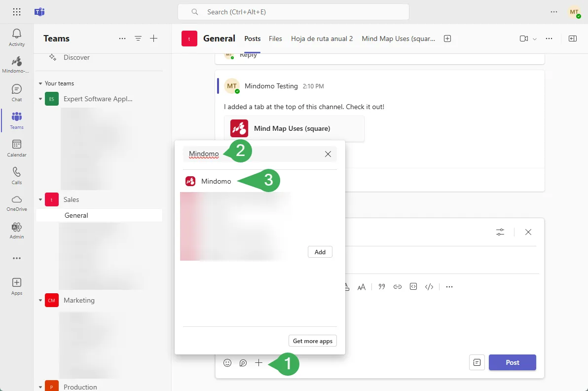Screen dimensions: 588x391
Task: Collapse Expert Software Appl... team
Action: [x=40, y=99]
